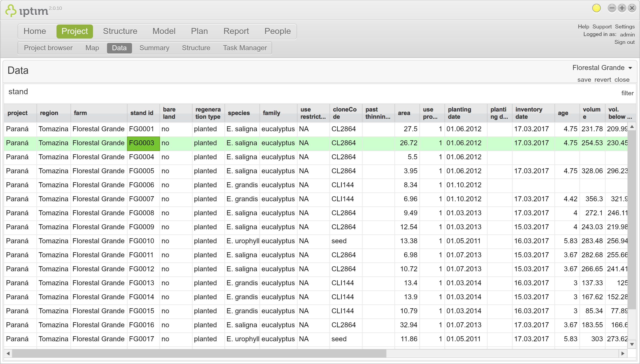Screen dimensions: 640x364
Task: Open the Report tab
Action: click(x=236, y=31)
